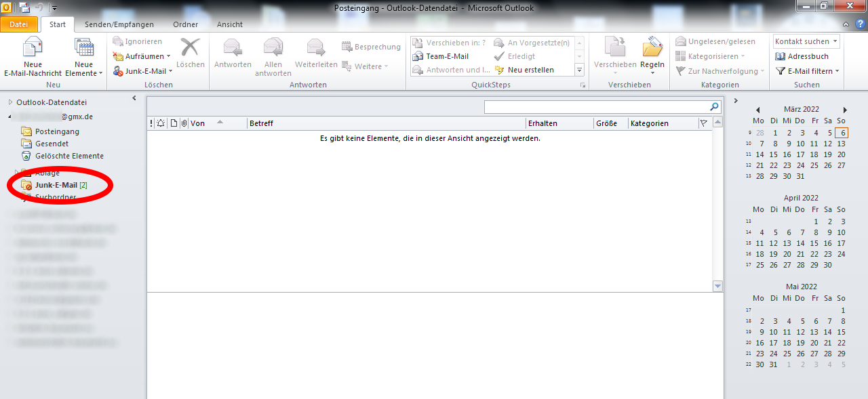
Task: Switch to Senden/Empfangen tab
Action: pyautogui.click(x=119, y=24)
